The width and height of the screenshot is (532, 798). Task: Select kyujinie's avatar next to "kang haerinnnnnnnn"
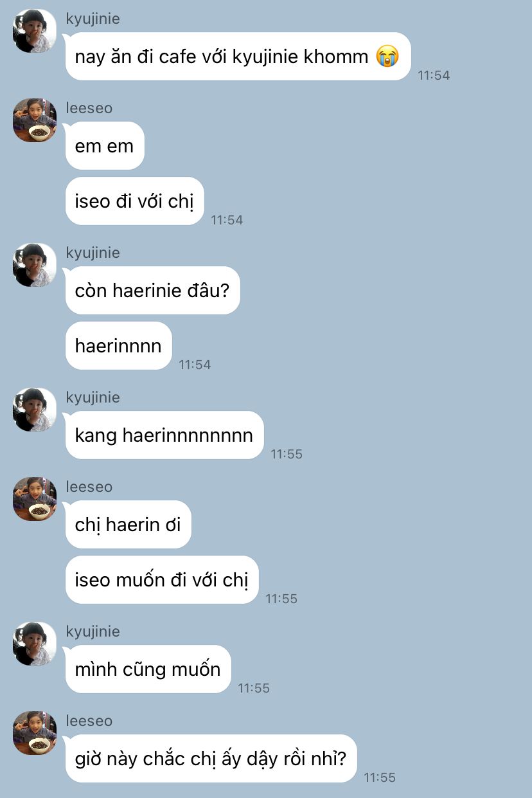click(x=34, y=410)
